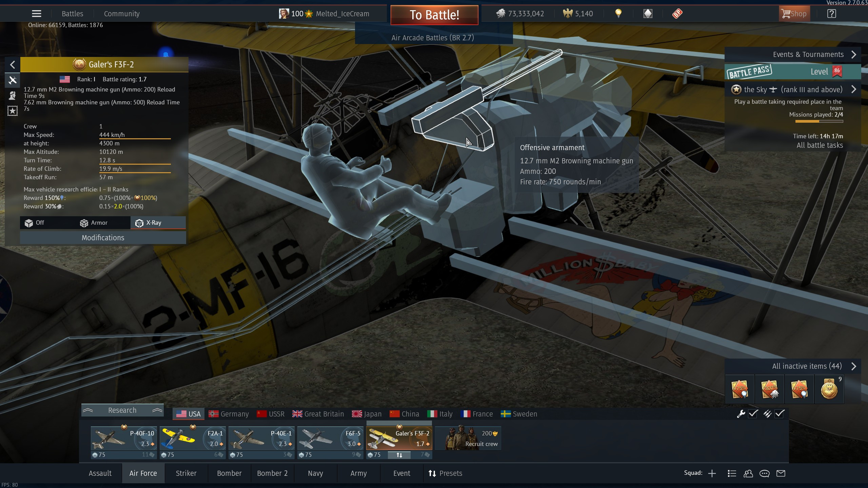868x488 pixels.
Task: Toggle automatic ammo refill checkbox
Action: tap(780, 414)
